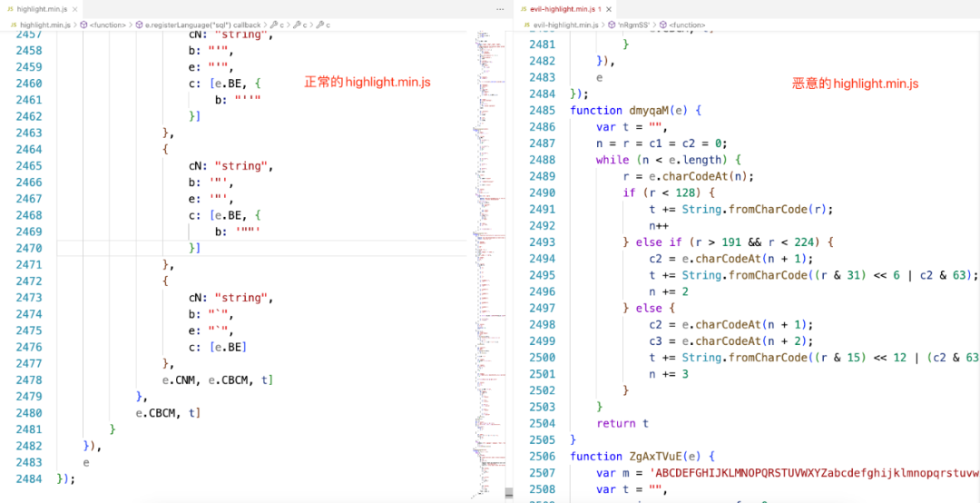Image resolution: width=980 pixels, height=503 pixels.
Task: Click the 'r = e.charCodeAt(n);' line
Action: pyautogui.click(x=689, y=176)
